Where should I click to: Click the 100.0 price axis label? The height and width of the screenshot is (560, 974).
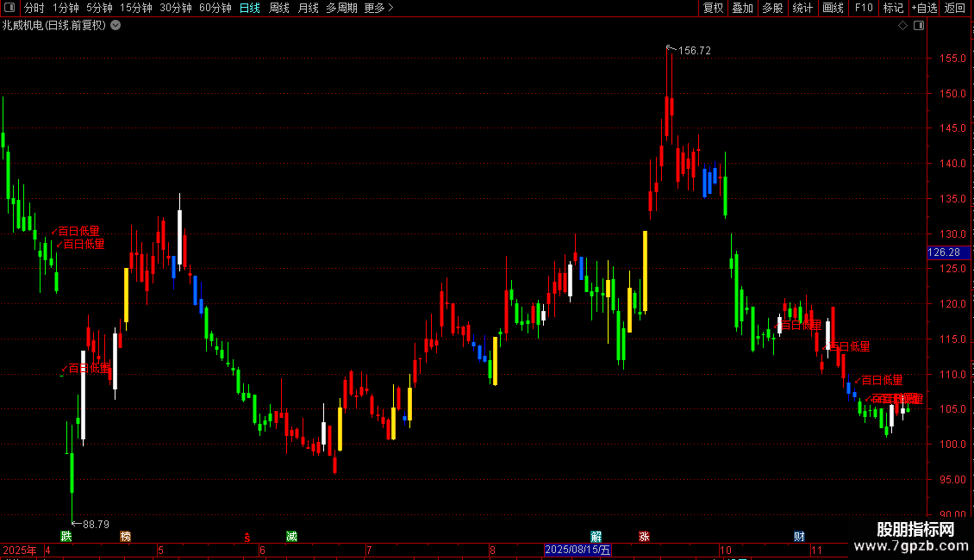952,445
